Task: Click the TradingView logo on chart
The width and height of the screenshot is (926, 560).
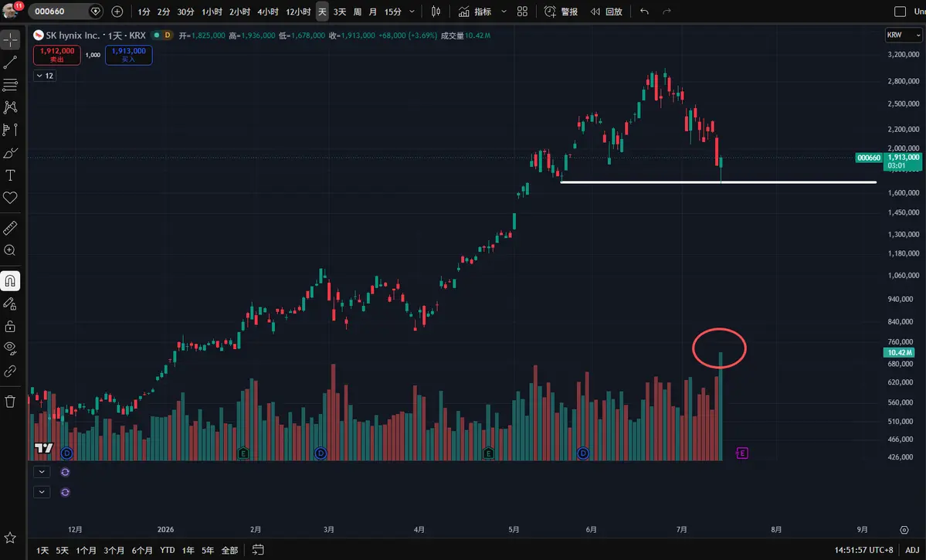Action: pos(44,448)
